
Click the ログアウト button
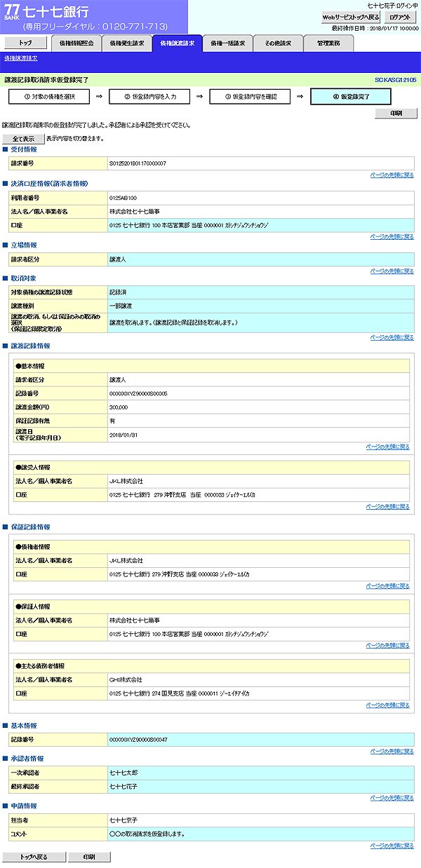[401, 17]
